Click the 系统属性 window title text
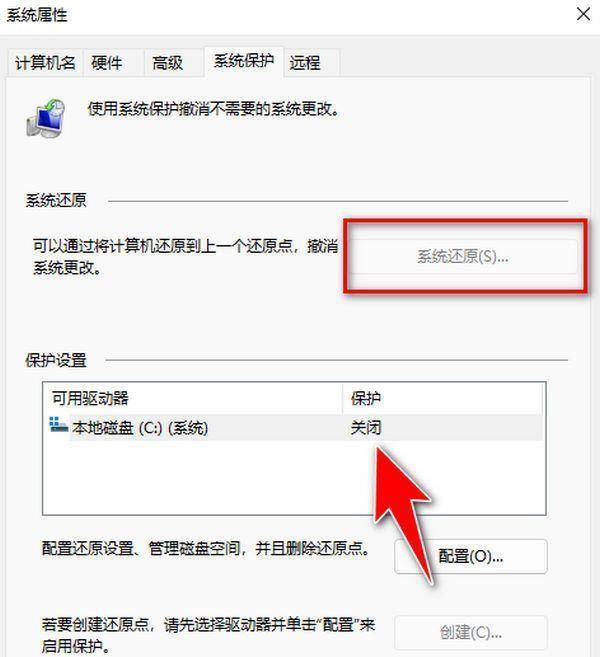 click(37, 15)
